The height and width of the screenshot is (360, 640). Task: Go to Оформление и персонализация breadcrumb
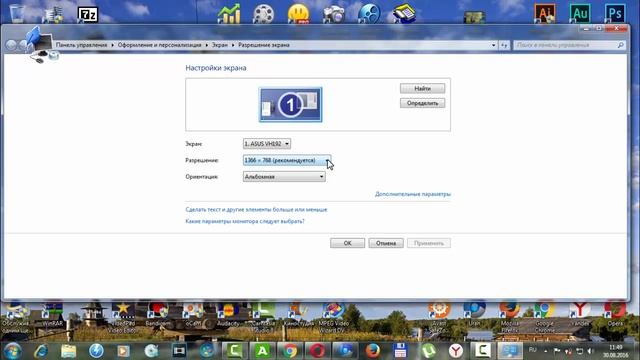pyautogui.click(x=160, y=45)
